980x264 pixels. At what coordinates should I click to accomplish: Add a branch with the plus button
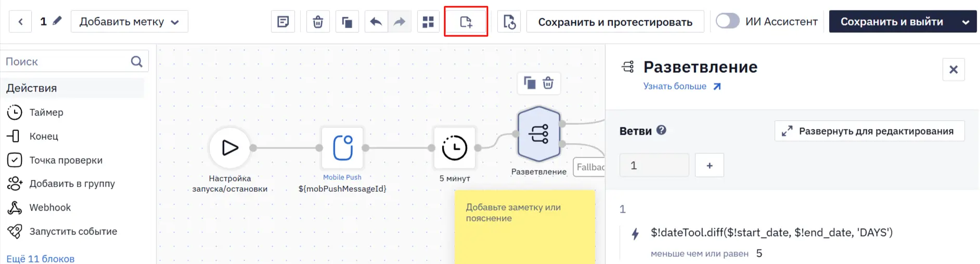coord(710,165)
